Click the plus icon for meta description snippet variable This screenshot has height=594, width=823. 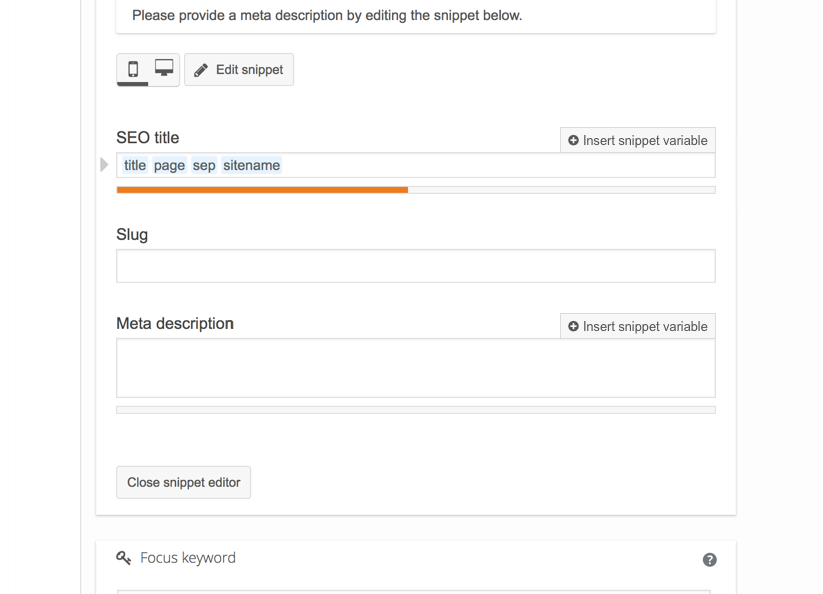pos(573,326)
